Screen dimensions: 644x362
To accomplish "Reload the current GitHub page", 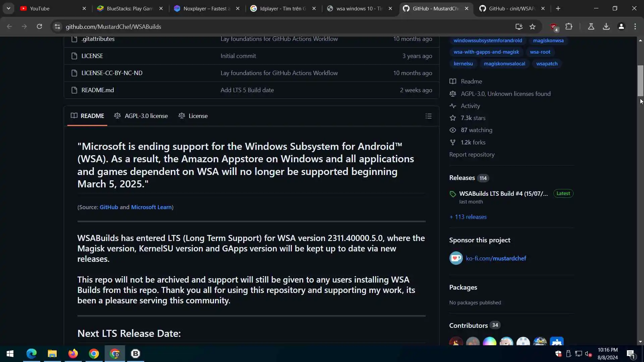I will tap(39, 26).
